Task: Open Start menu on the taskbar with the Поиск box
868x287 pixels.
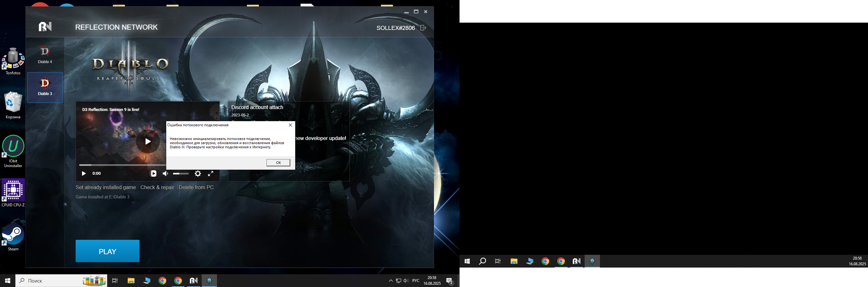Action: [7, 281]
